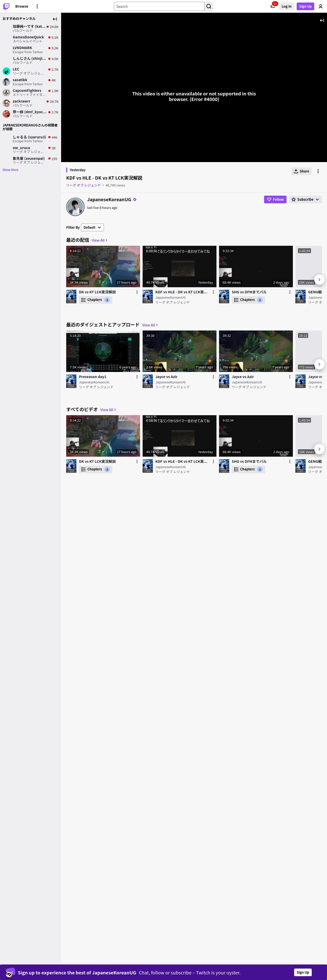Image resolution: width=327 pixels, height=980 pixels.
Task: View All in 最近のダイジェストとアップロード section
Action: pyautogui.click(x=150, y=325)
